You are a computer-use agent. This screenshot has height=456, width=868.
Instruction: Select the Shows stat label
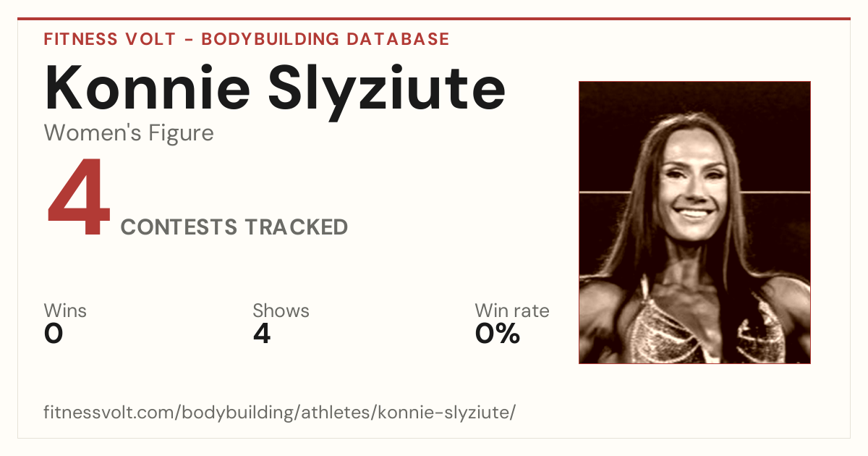click(281, 311)
